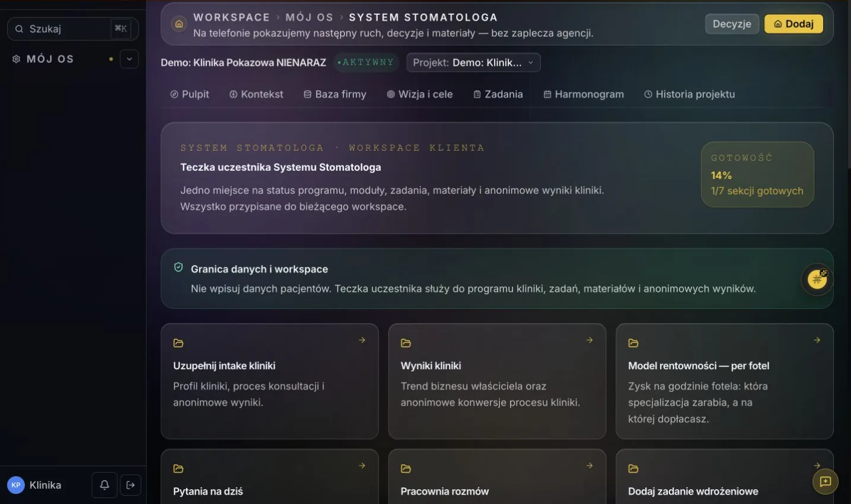
Task: Go to the Zadania tab
Action: pos(498,94)
